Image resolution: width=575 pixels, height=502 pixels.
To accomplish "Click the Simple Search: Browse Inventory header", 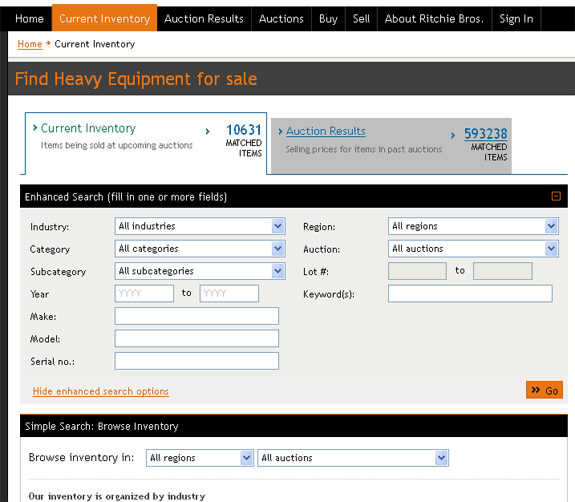I will tap(102, 426).
